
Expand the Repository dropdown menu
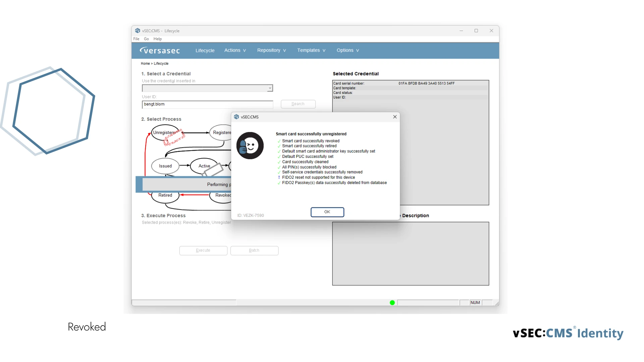click(x=272, y=50)
